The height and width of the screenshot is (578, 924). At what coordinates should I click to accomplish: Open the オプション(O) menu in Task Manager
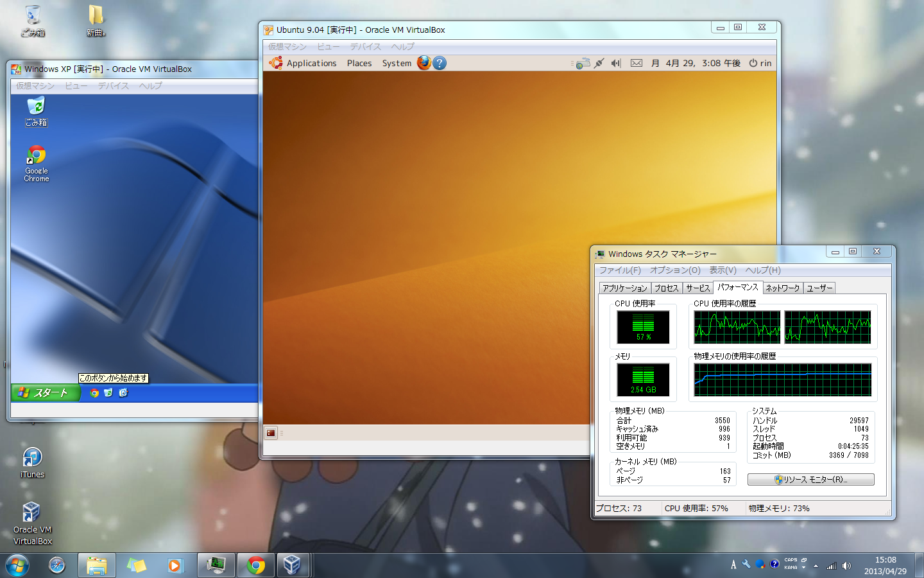(x=675, y=270)
